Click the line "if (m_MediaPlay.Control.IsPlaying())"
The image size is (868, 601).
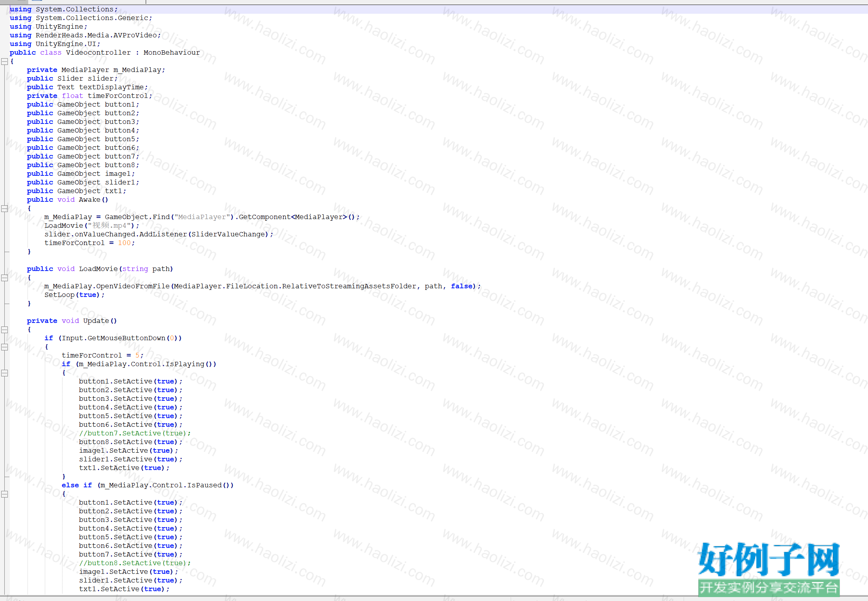click(139, 364)
